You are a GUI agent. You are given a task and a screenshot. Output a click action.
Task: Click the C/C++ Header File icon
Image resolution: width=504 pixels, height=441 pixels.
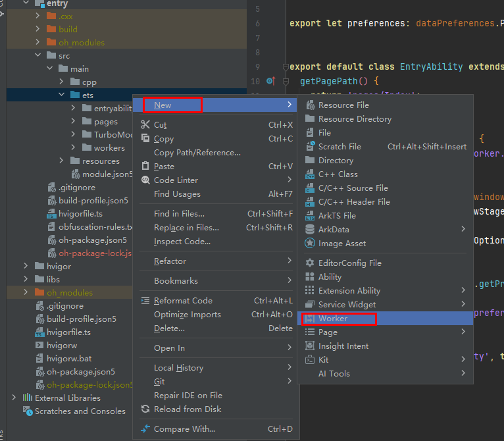click(310, 201)
